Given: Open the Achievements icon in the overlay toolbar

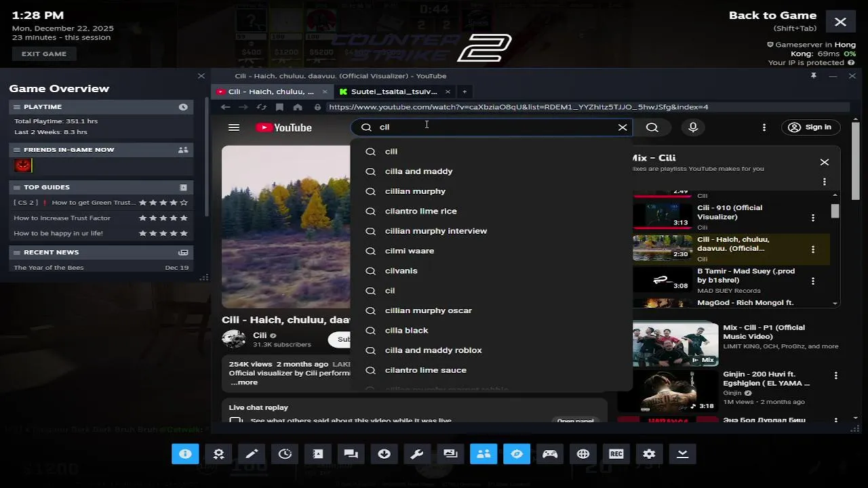Looking at the screenshot, I should tap(218, 454).
